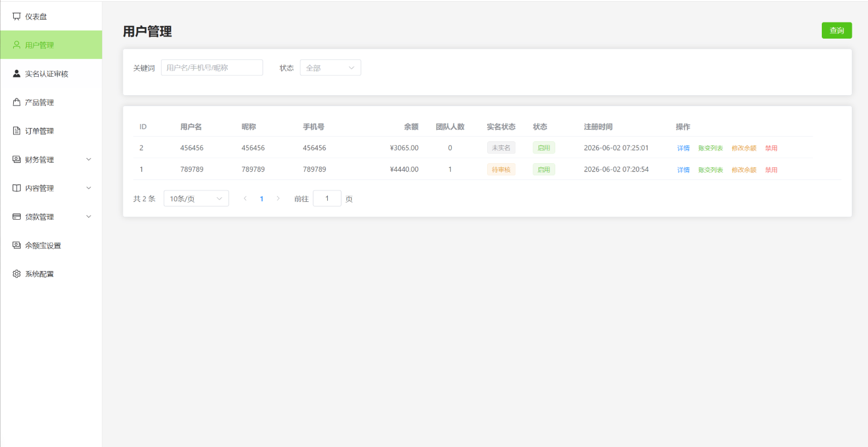Viewport: 868px width, 447px height.
Task: Click the green 查询 button
Action: tap(836, 31)
